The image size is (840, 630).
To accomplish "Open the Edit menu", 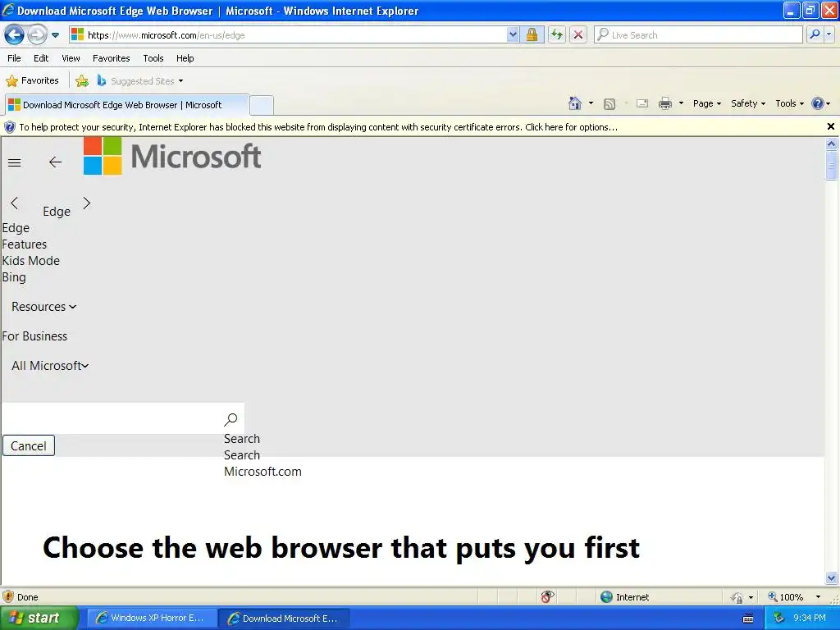I will click(x=41, y=58).
